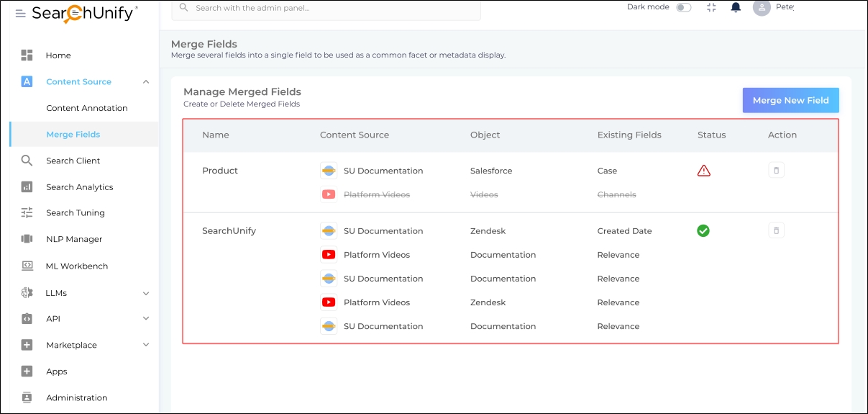This screenshot has height=414, width=868.
Task: Click the fullscreen collapse icon
Action: click(x=711, y=7)
